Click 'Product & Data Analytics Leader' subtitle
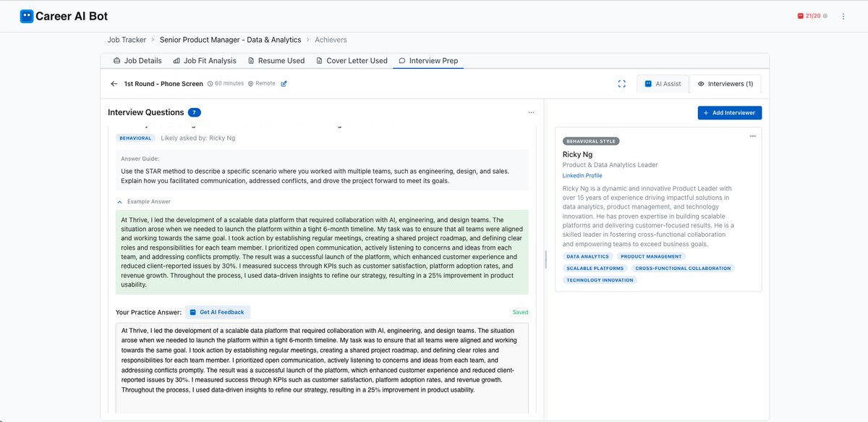 click(610, 165)
